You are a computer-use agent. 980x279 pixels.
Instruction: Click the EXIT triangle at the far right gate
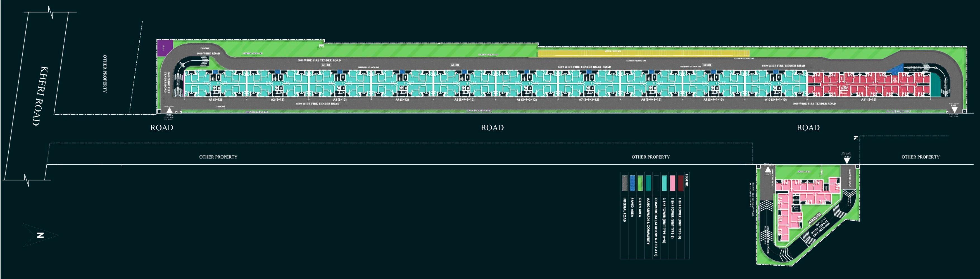click(x=954, y=110)
